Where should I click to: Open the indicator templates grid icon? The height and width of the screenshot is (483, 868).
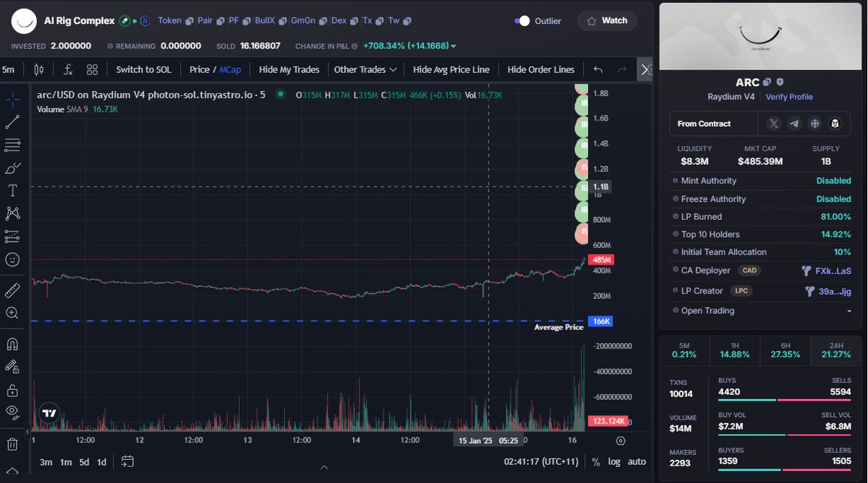92,69
